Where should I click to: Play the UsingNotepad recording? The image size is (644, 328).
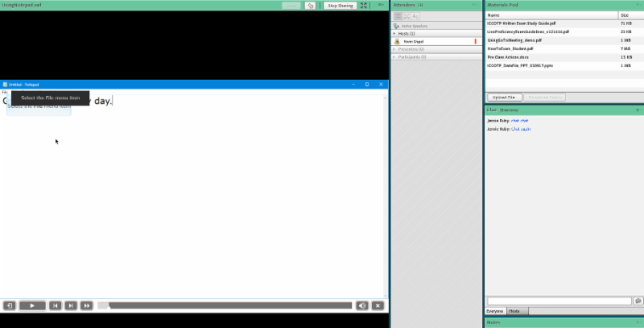point(32,305)
